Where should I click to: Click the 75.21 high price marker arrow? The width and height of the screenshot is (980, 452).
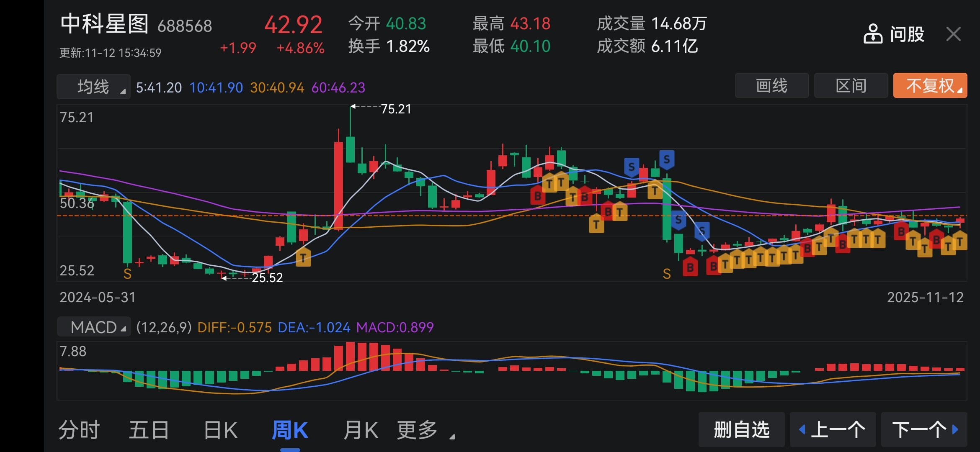pyautogui.click(x=353, y=107)
